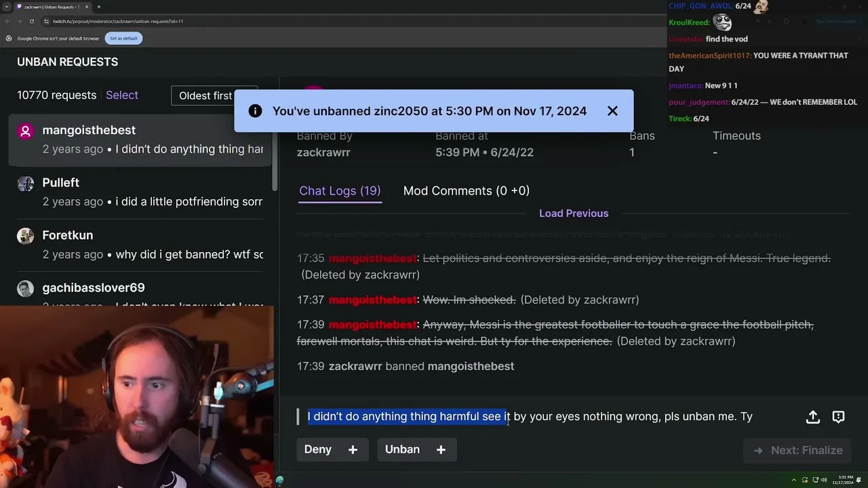This screenshot has width=868, height=488.
Task: Go forward in Chrome browser
Action: [19, 21]
